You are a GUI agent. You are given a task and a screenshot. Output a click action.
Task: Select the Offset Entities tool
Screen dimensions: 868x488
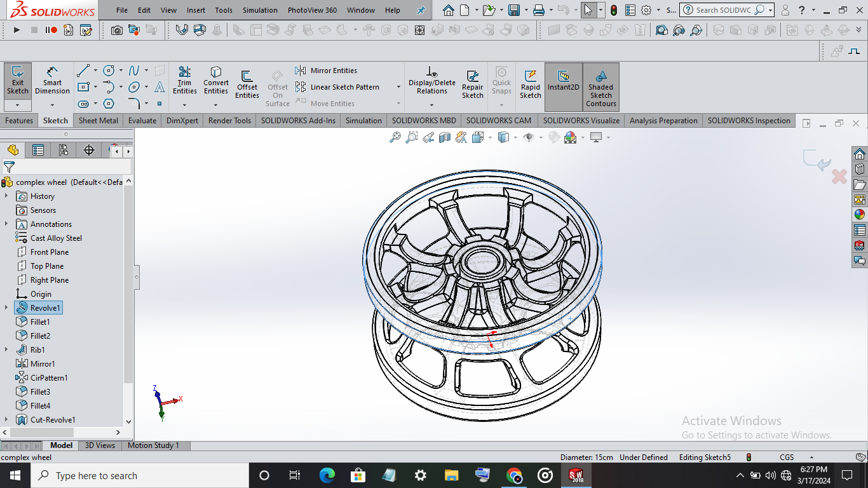(x=247, y=84)
